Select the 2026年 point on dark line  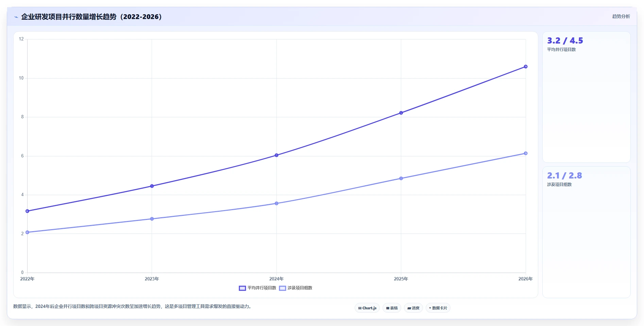tap(526, 67)
